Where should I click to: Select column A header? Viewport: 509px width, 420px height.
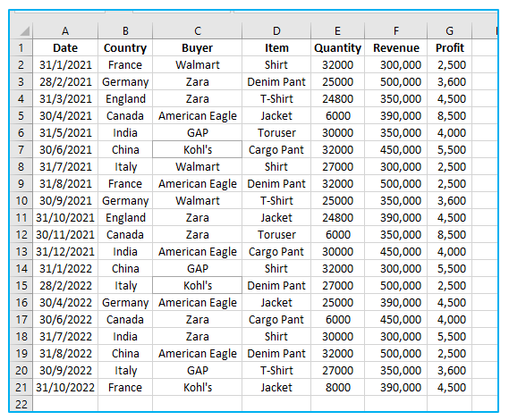pyautogui.click(x=65, y=30)
